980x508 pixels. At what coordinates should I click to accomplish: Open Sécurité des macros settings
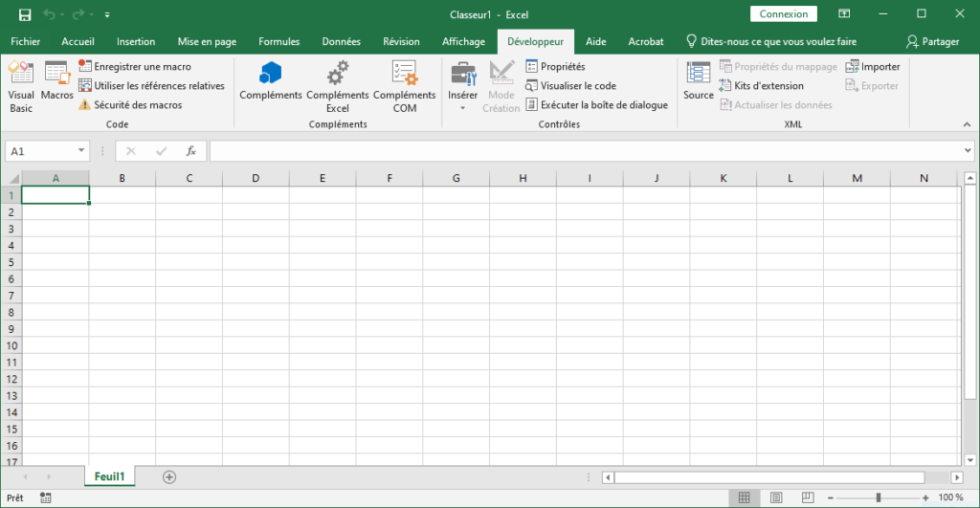coord(130,105)
